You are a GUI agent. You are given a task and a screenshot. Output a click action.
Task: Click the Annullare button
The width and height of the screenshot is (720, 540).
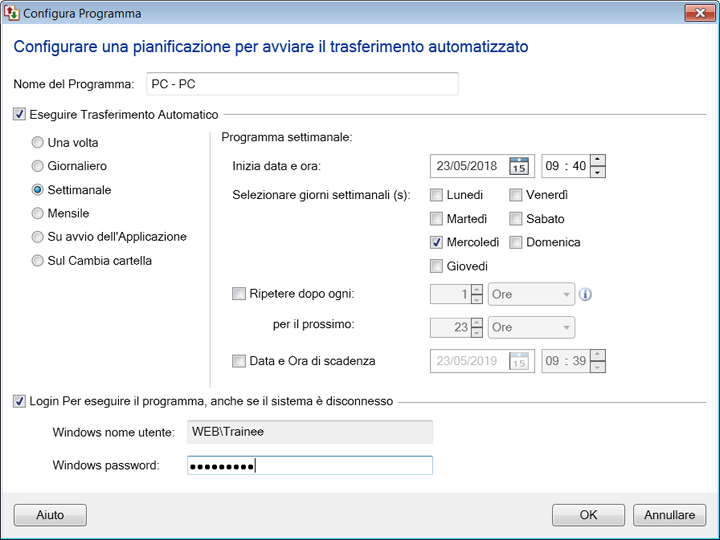pyautogui.click(x=669, y=515)
